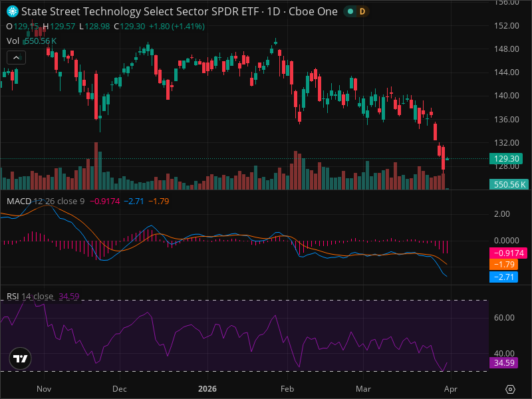Click the -0.9174 MACD histogram axis label
The image size is (532, 399).
(x=508, y=253)
